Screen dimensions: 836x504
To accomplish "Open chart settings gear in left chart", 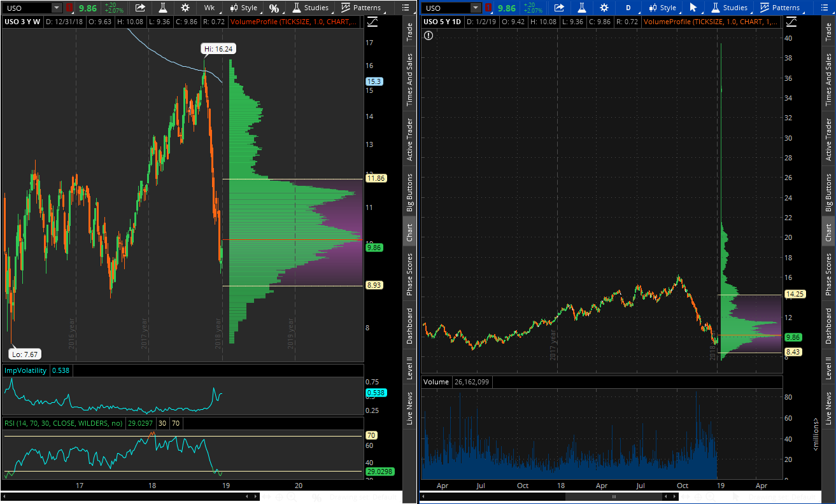I will click(x=185, y=8).
